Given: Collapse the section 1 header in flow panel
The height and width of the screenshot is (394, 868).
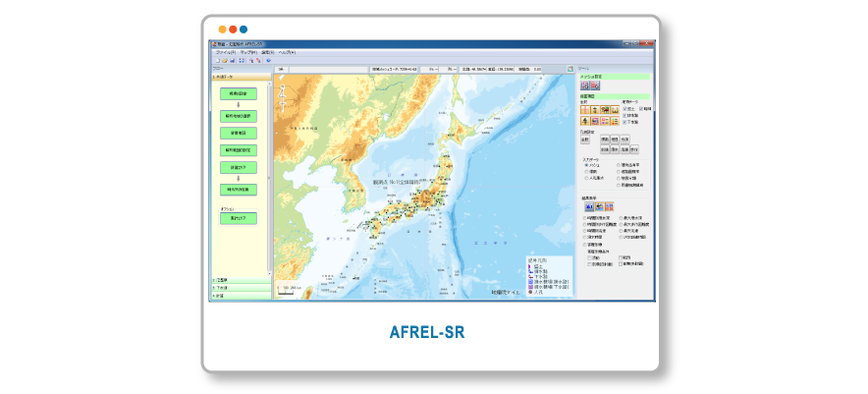Looking at the screenshot, I should (x=242, y=77).
